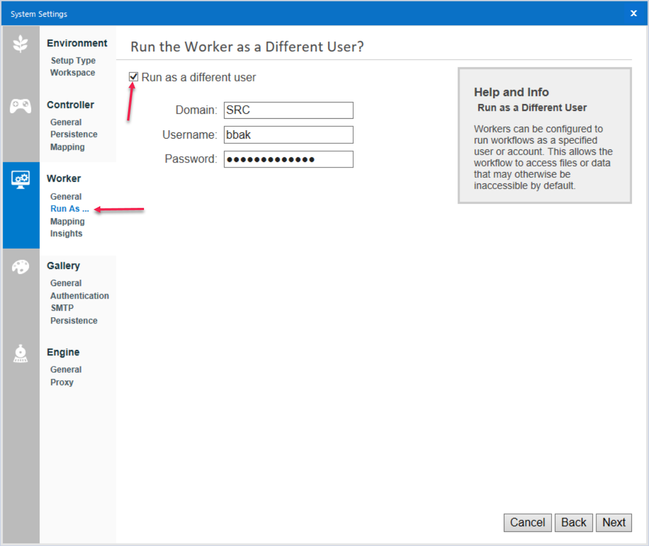The image size is (649, 546).
Task: Click the Password input field
Action: click(288, 159)
